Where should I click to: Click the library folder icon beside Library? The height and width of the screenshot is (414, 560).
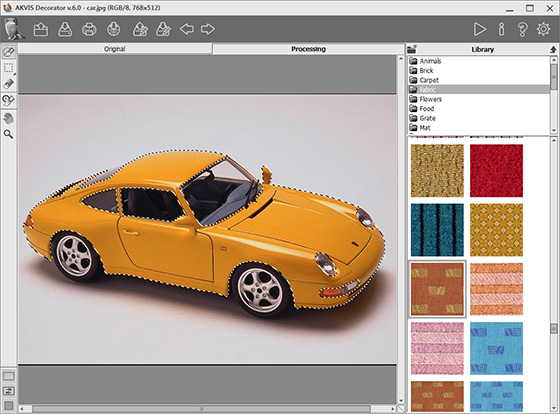pyautogui.click(x=412, y=49)
